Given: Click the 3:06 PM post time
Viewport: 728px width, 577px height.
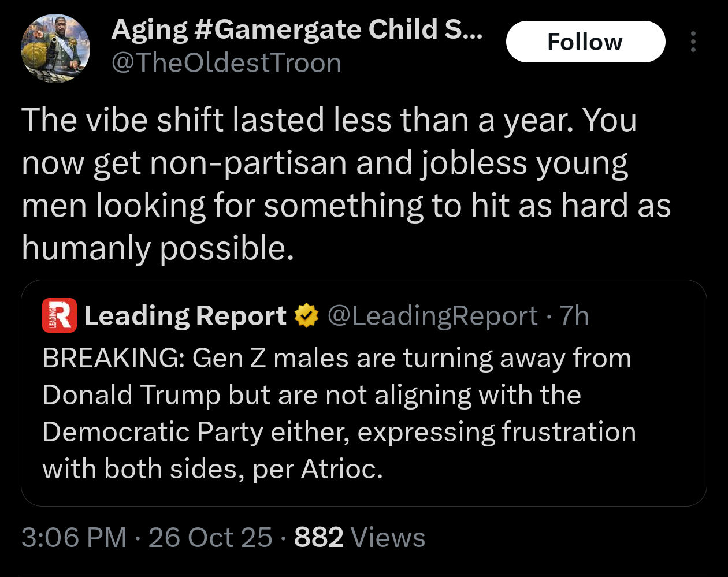Looking at the screenshot, I should (x=74, y=538).
